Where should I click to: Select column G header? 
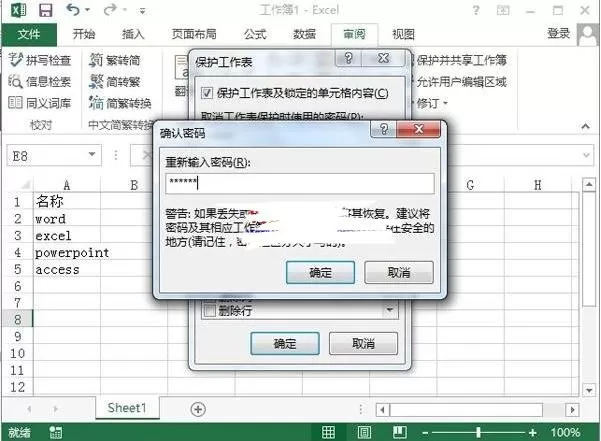(470, 185)
